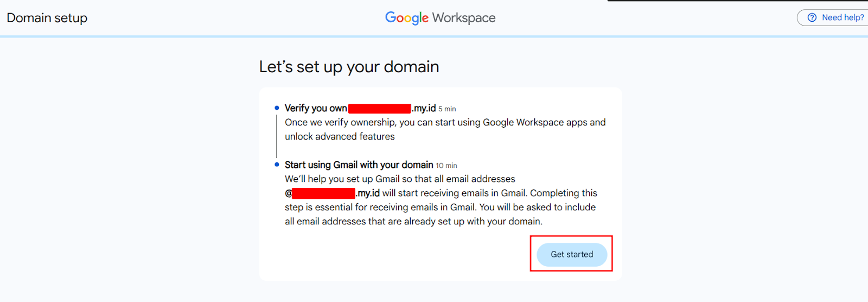The width and height of the screenshot is (868, 302).
Task: Click the "Let's set up your domain" heading
Action: [349, 67]
